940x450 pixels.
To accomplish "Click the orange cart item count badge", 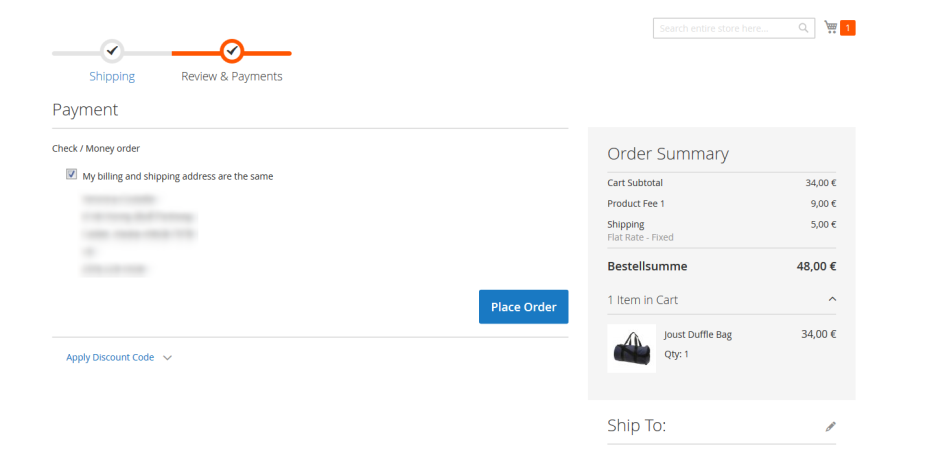I will (x=848, y=28).
